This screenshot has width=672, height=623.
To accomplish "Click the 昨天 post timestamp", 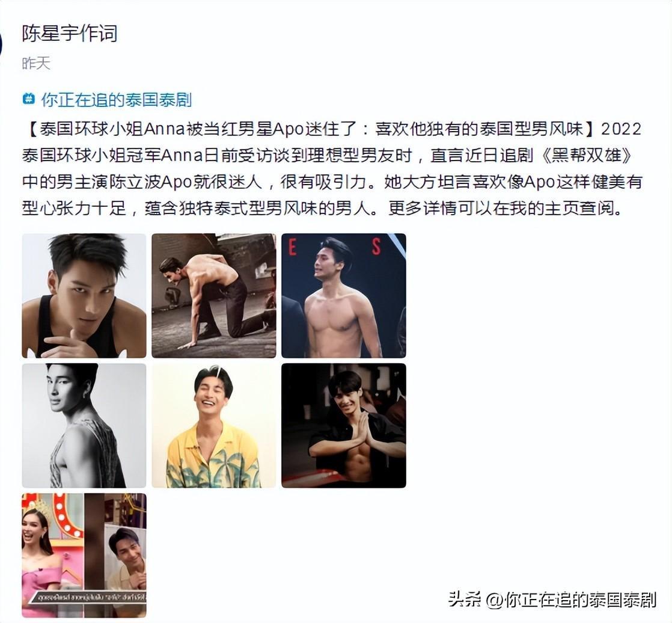I will pyautogui.click(x=37, y=64).
